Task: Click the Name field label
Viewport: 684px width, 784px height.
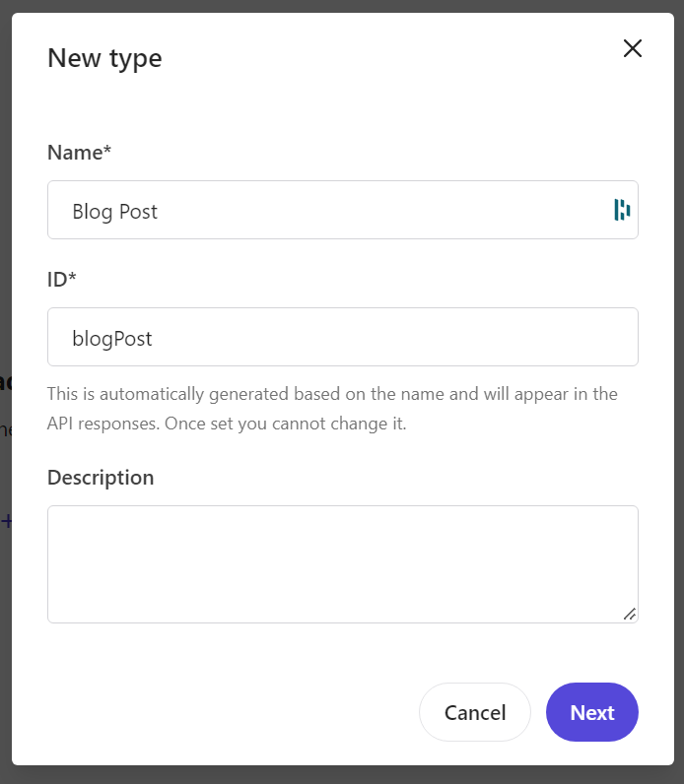Action: 75,153
